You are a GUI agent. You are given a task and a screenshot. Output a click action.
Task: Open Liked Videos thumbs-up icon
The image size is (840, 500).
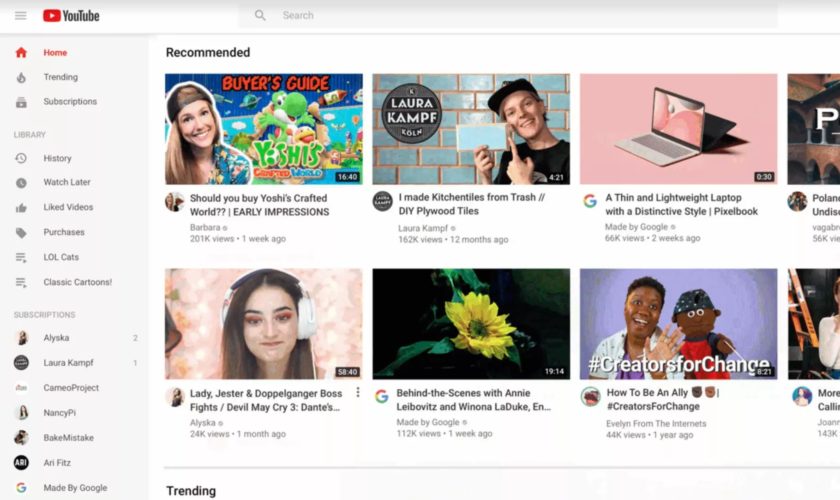pos(21,208)
